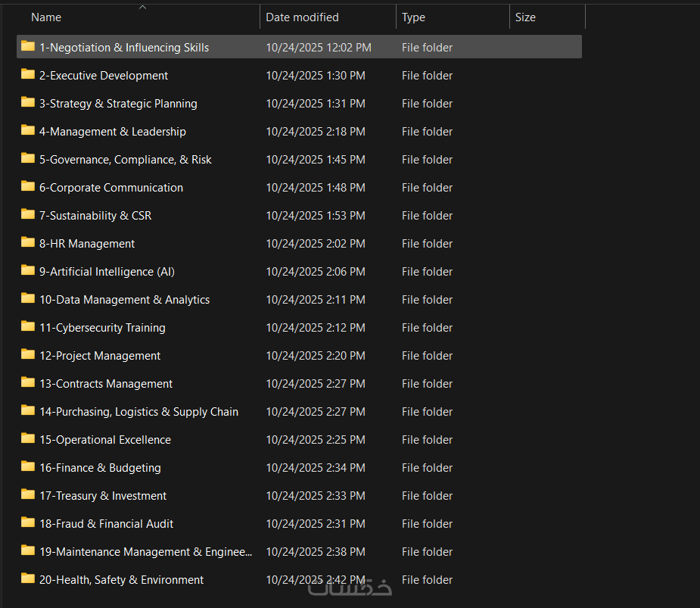The width and height of the screenshot is (700, 608).
Task: Click the folder icon for 18-Fraud & Financial Audit
Action: 28,523
